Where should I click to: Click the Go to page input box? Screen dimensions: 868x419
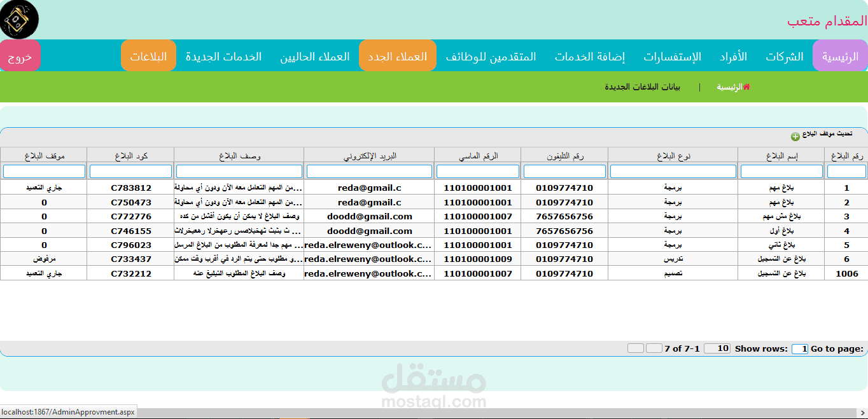(800, 348)
